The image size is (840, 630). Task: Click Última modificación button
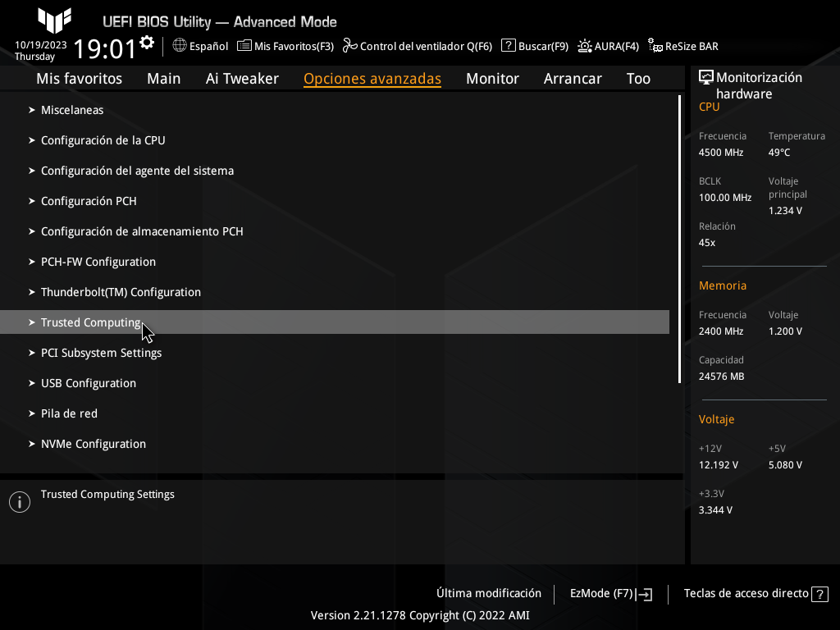click(489, 593)
